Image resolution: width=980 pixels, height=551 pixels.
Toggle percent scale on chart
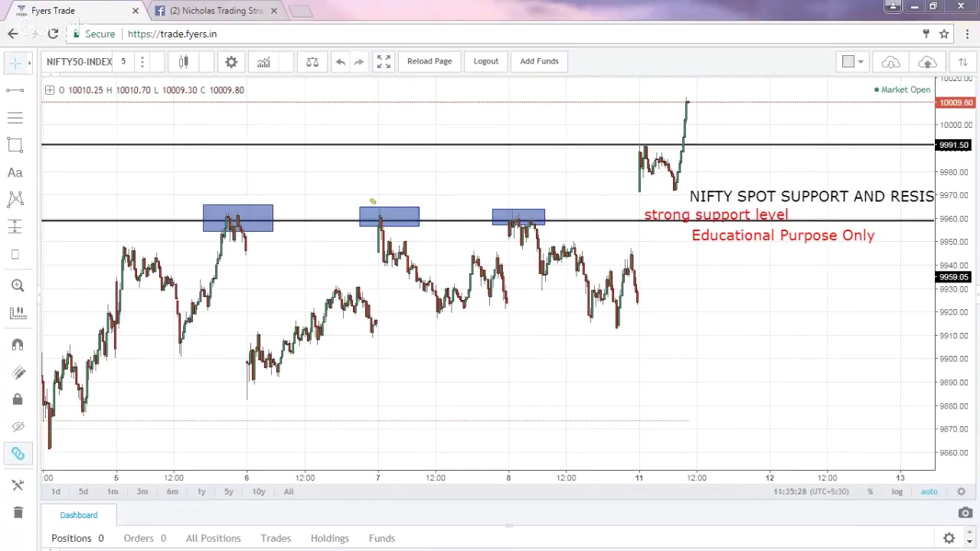pyautogui.click(x=871, y=491)
